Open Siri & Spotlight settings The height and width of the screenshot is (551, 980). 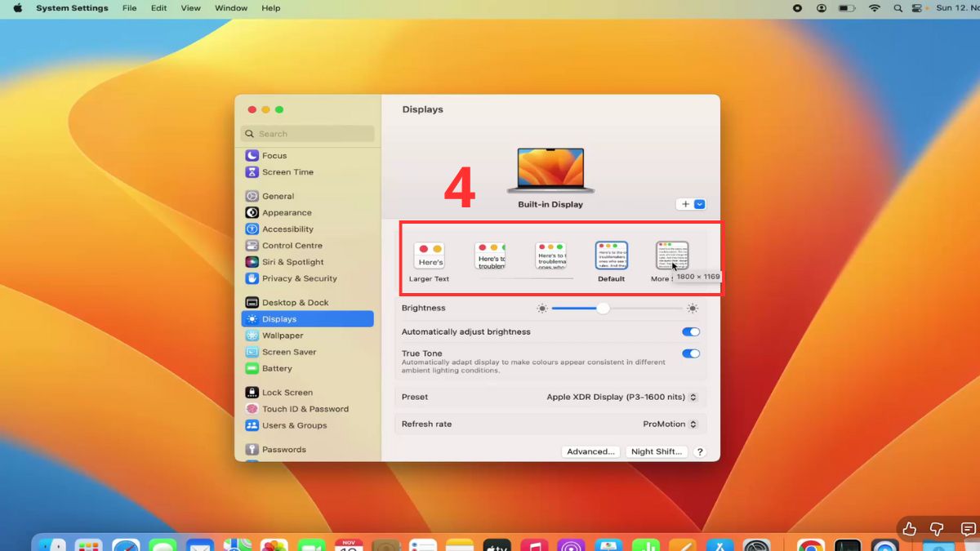[288, 262]
